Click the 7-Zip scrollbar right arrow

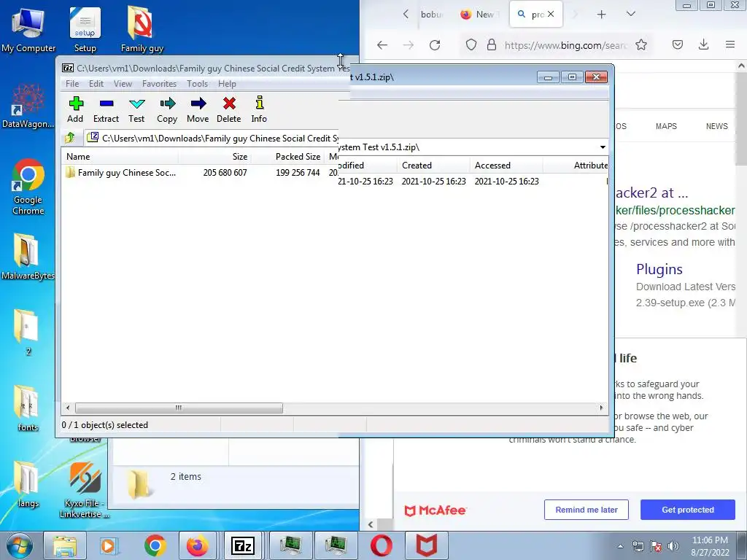(601, 408)
